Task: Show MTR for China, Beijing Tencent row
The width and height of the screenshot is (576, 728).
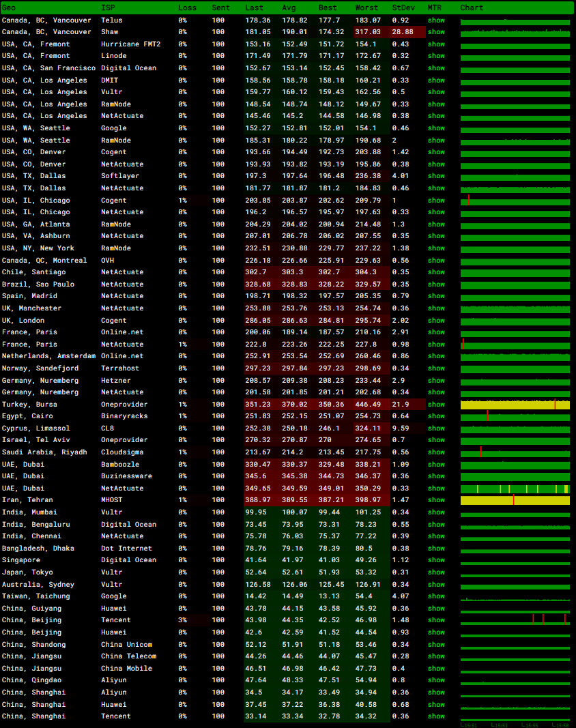Action: click(x=436, y=620)
